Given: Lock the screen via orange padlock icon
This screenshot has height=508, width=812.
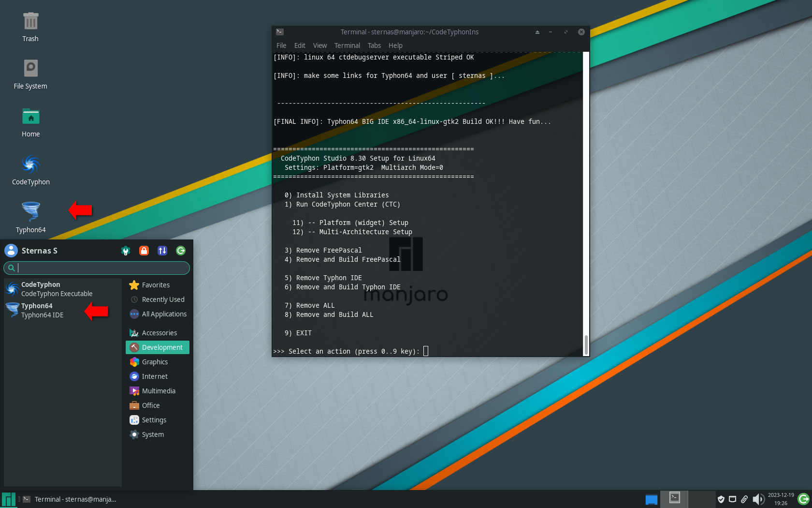Looking at the screenshot, I should [144, 251].
